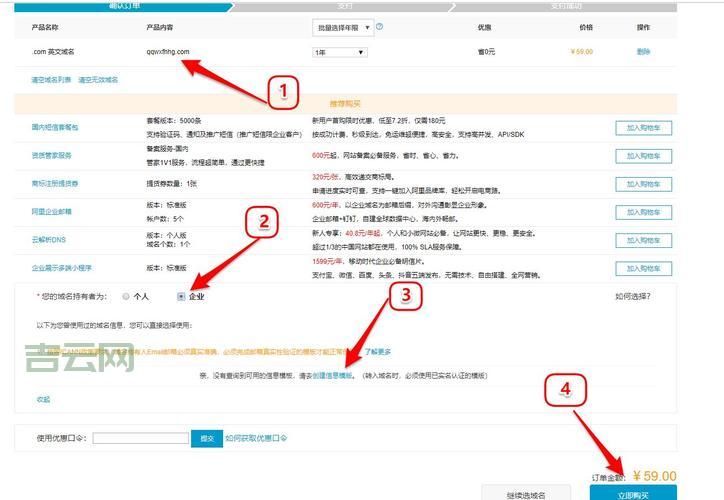
Task: Collapse the section with 收起
Action: pos(43,399)
